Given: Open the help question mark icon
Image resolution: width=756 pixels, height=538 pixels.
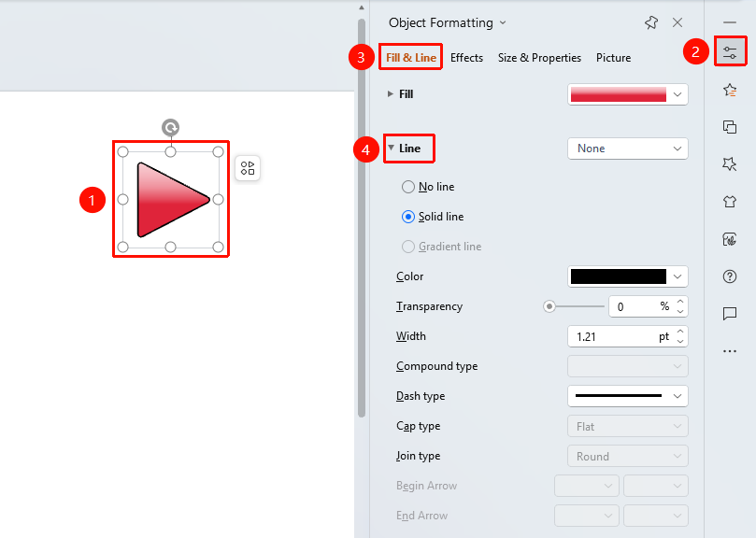Looking at the screenshot, I should coord(730,276).
